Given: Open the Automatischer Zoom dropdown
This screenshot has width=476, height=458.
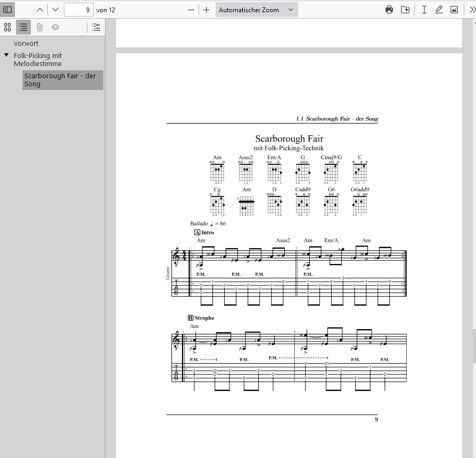Looking at the screenshot, I should (x=256, y=10).
